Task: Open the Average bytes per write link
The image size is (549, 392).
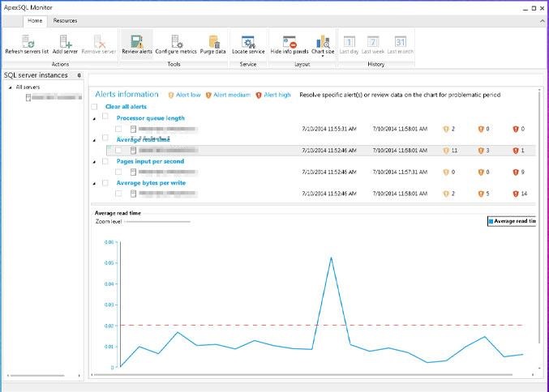Action: 151,183
